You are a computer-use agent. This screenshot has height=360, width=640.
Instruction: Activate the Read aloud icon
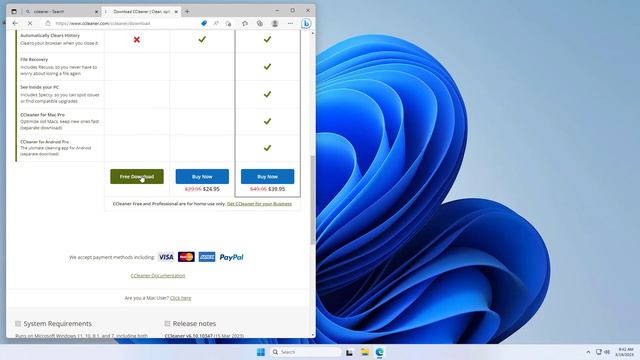tap(216, 23)
